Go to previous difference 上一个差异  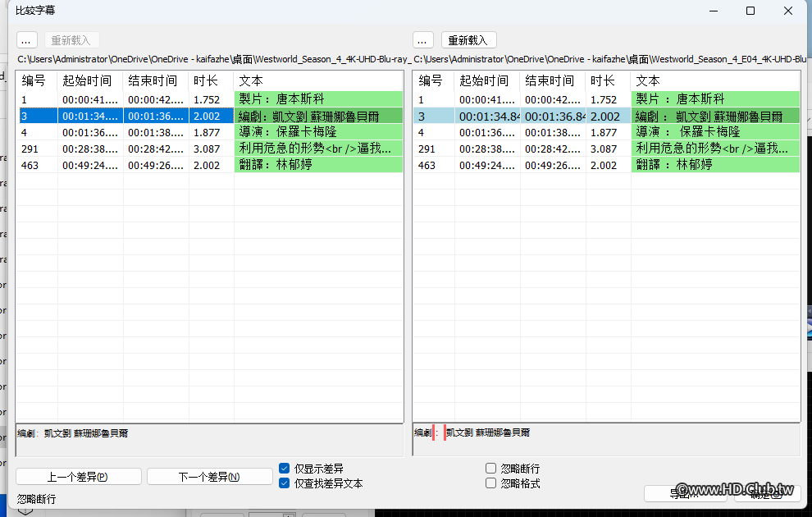(x=78, y=477)
